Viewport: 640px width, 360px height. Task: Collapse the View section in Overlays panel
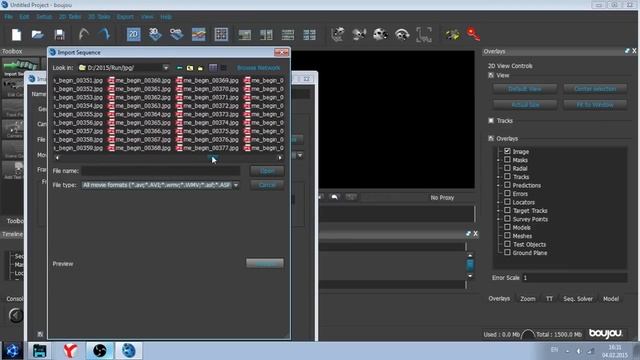(x=491, y=75)
